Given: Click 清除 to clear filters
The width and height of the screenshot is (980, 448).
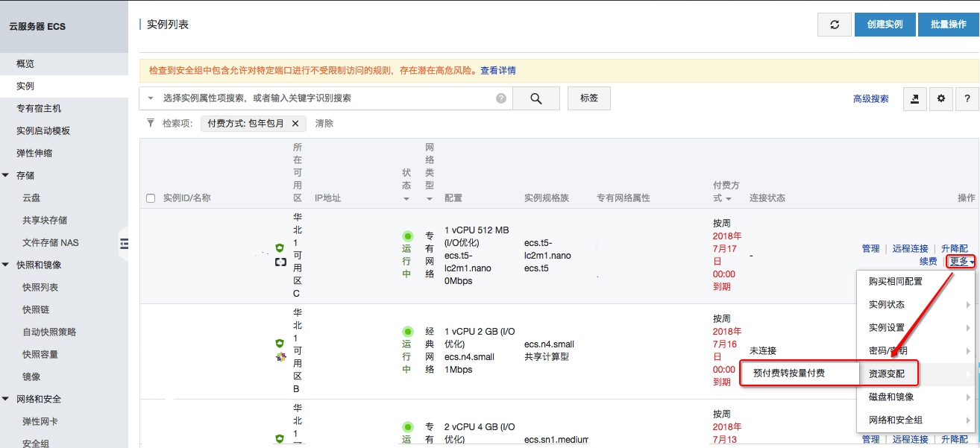Looking at the screenshot, I should pyautogui.click(x=324, y=124).
